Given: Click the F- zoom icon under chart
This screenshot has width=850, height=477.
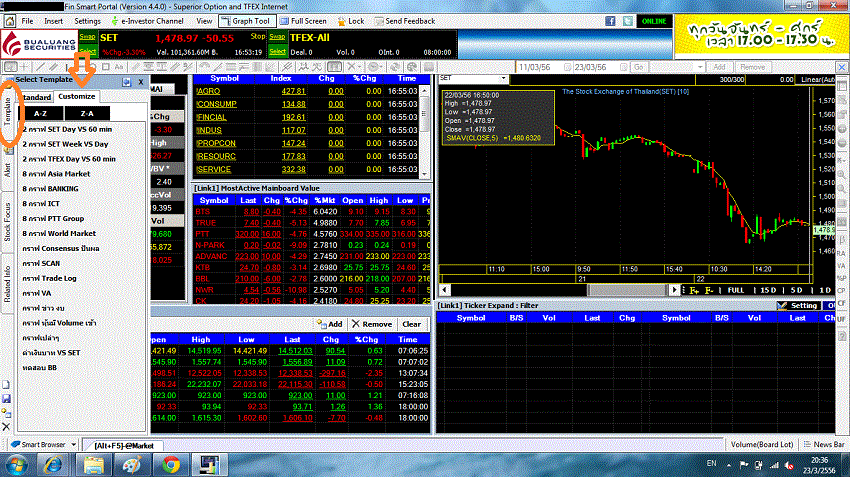Looking at the screenshot, I should click(709, 291).
